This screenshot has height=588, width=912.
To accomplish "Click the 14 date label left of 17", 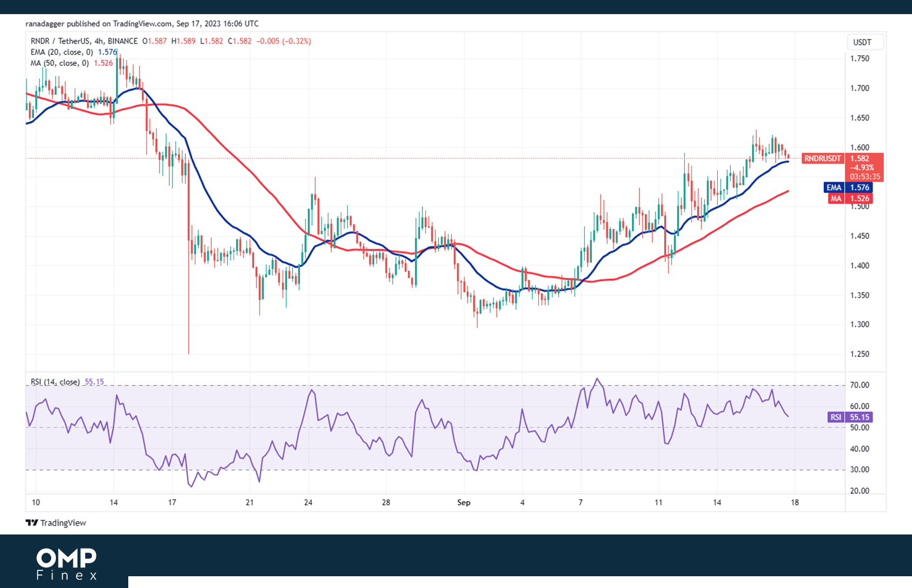I will 114,503.
